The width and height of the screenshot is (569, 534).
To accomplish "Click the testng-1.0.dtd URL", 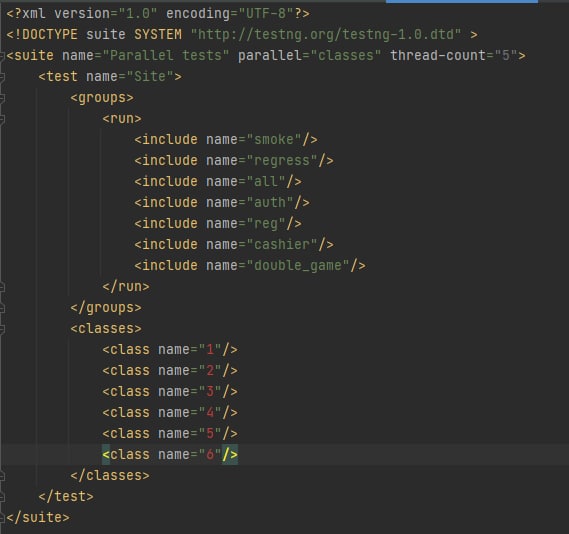I will (326, 34).
